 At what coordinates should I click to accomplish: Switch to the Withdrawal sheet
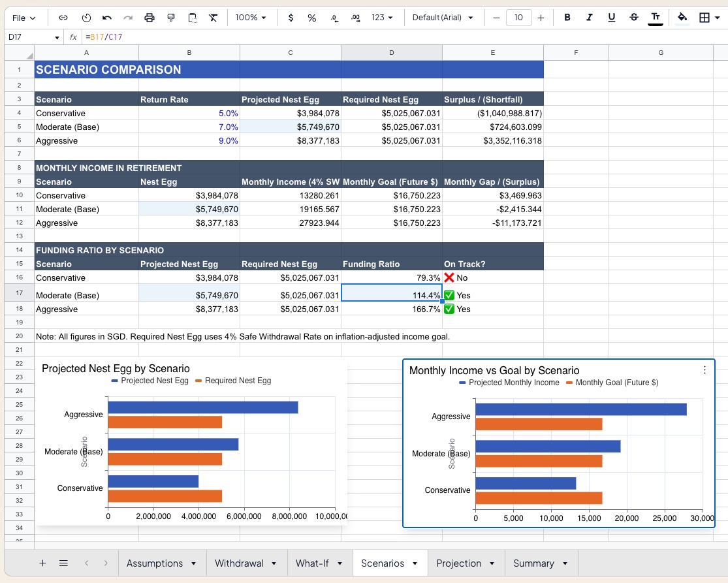pos(239,563)
